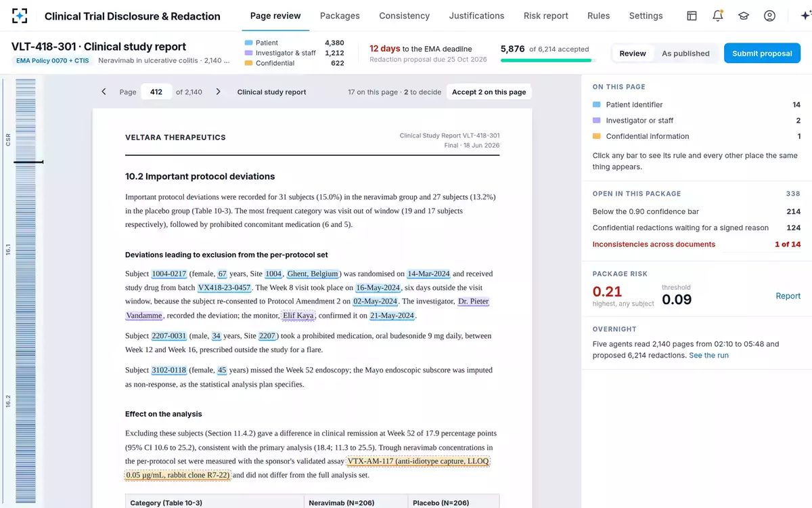Open the graduation cap tutorials icon
The image size is (812, 508).
click(744, 16)
